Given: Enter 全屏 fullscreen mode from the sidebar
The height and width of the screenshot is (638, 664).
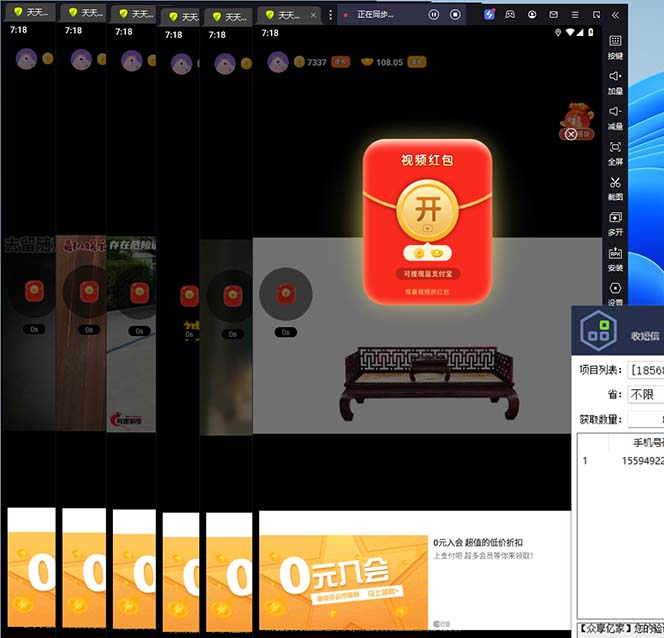Looking at the screenshot, I should 615,152.
